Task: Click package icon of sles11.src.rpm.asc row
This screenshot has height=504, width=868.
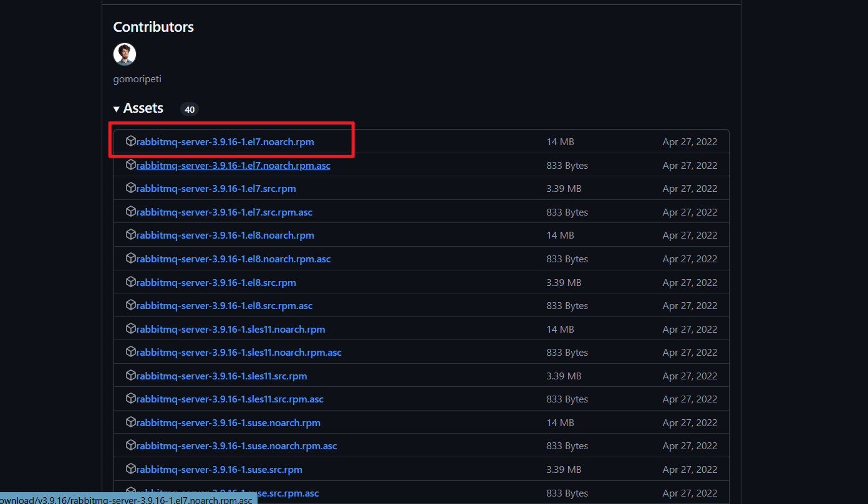Action: tap(131, 399)
